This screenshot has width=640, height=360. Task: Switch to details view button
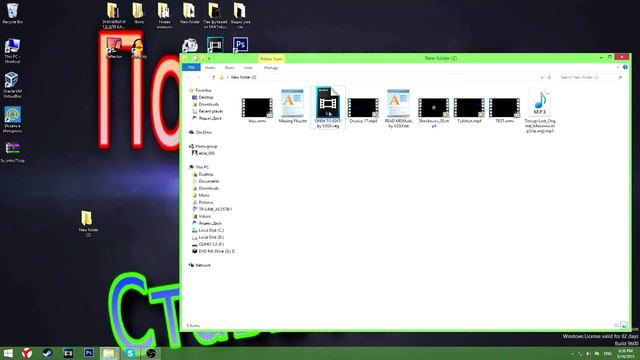pyautogui.click(x=617, y=325)
